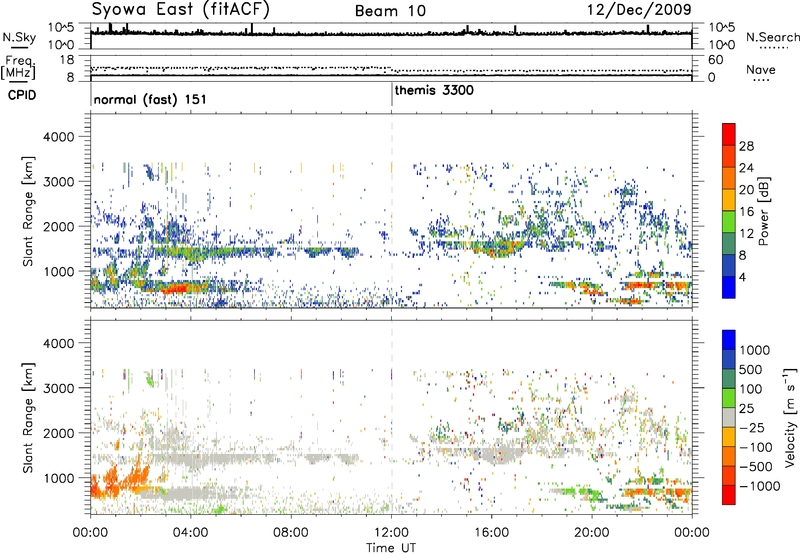The width and height of the screenshot is (800, 554).
Task: Click the "500" tick on the Velocity colour bar
Action: tap(751, 370)
